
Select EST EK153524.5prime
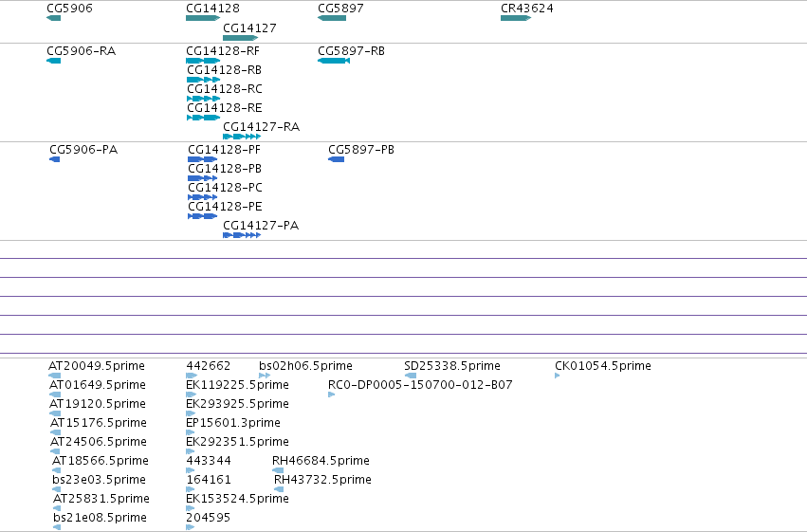click(x=191, y=508)
